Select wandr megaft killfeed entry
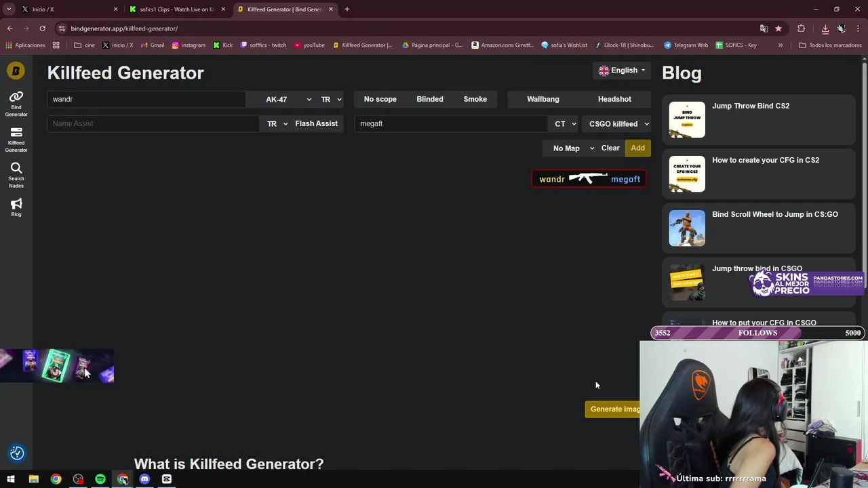 589,179
